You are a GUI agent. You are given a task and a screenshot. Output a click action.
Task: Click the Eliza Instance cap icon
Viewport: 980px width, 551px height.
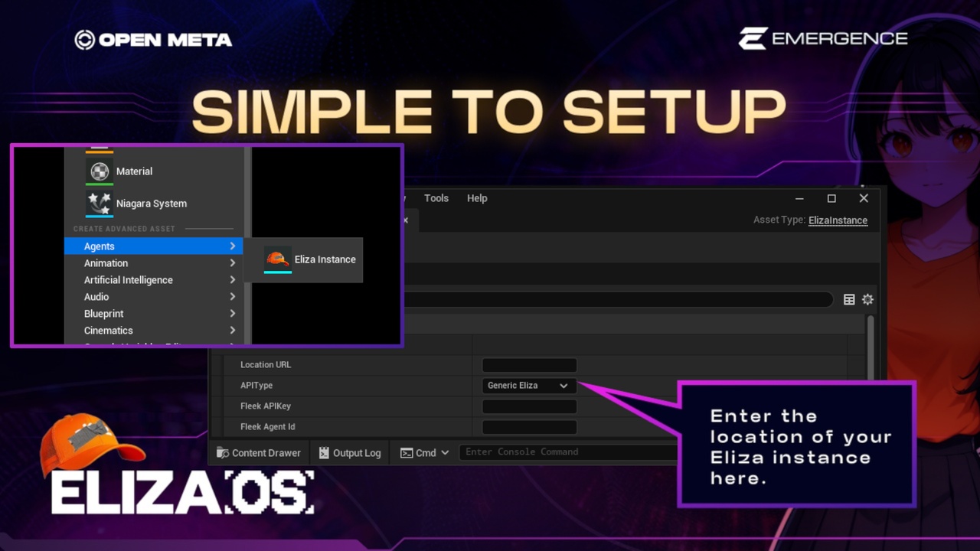[x=278, y=259]
